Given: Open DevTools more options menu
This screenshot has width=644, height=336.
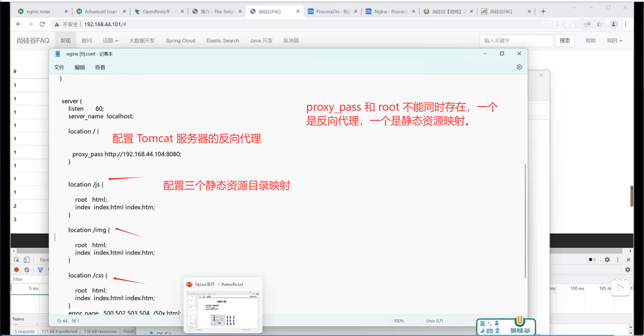Looking at the screenshot, I should click(x=618, y=260).
